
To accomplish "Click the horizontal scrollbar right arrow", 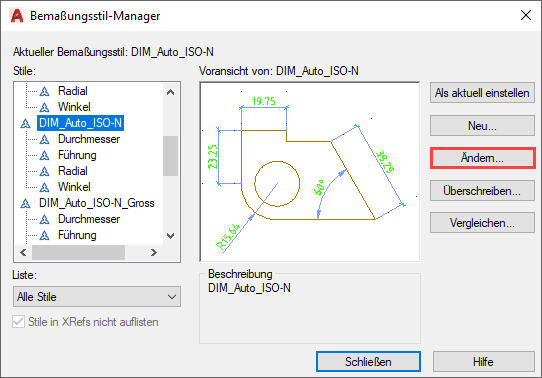I will click(x=154, y=253).
